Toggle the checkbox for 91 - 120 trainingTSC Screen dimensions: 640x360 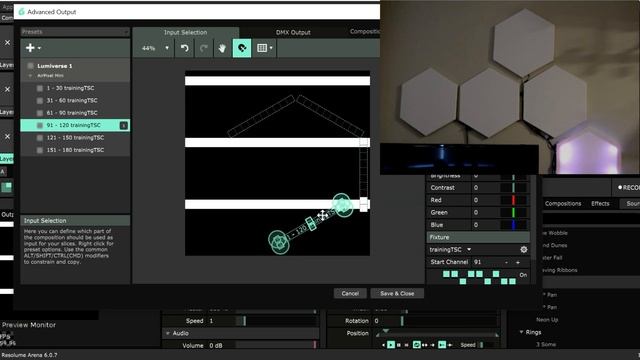point(40,125)
